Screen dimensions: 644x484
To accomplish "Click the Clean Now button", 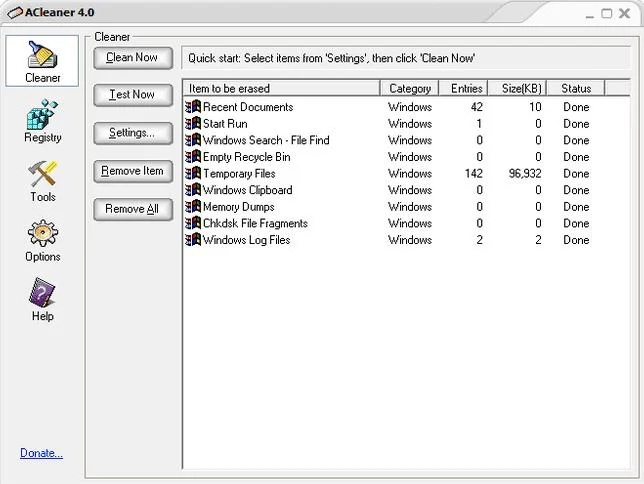I will tap(133, 58).
